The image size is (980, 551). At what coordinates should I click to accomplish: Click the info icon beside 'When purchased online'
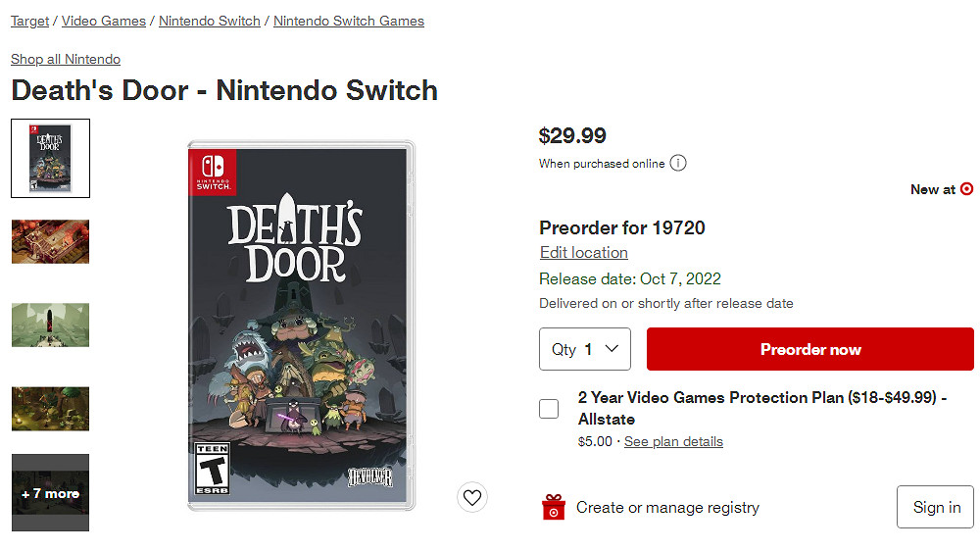[678, 164]
